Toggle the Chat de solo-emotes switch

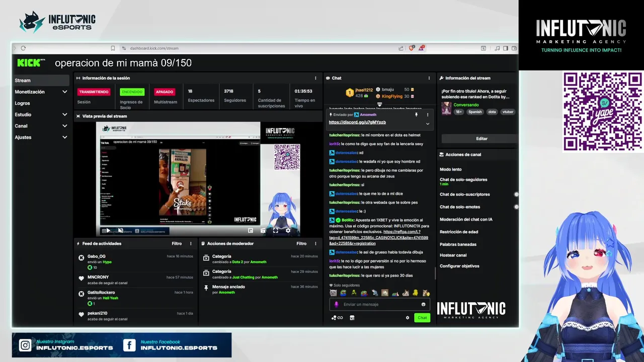pos(516,207)
